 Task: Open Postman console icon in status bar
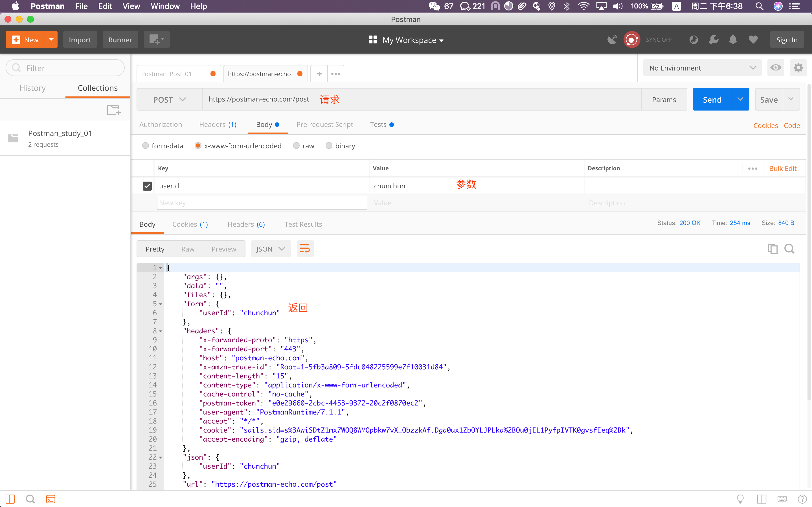pyautogui.click(x=51, y=499)
